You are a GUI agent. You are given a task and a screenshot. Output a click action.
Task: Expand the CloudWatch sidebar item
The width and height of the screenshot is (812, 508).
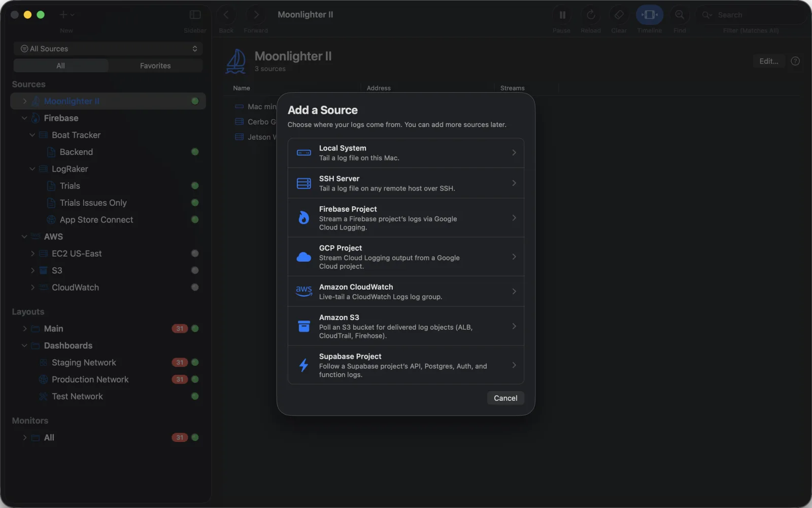point(32,288)
